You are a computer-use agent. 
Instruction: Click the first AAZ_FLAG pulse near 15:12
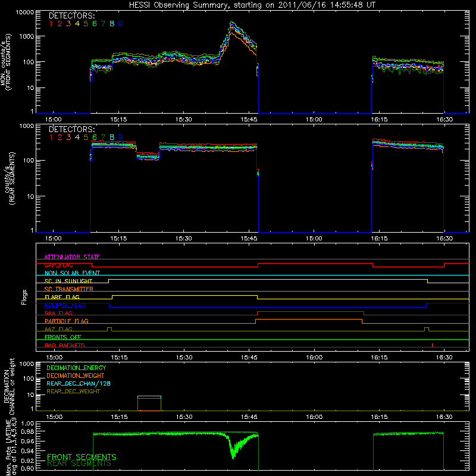(109, 328)
